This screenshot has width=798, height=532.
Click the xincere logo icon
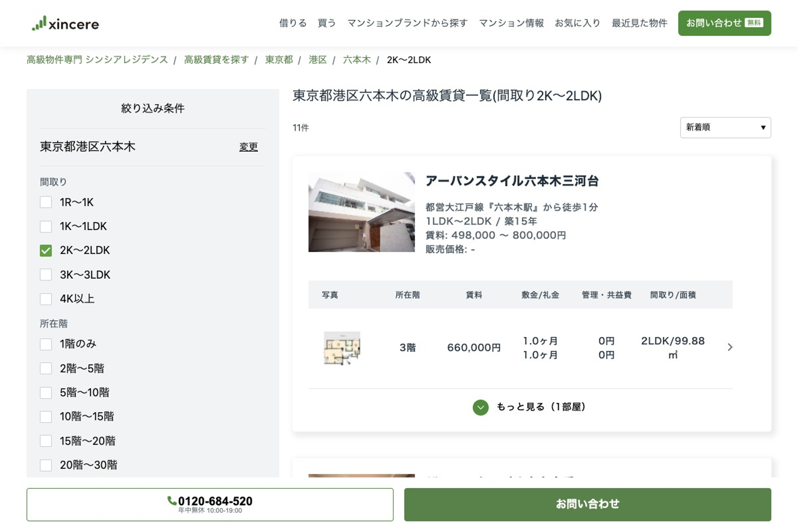[39, 23]
